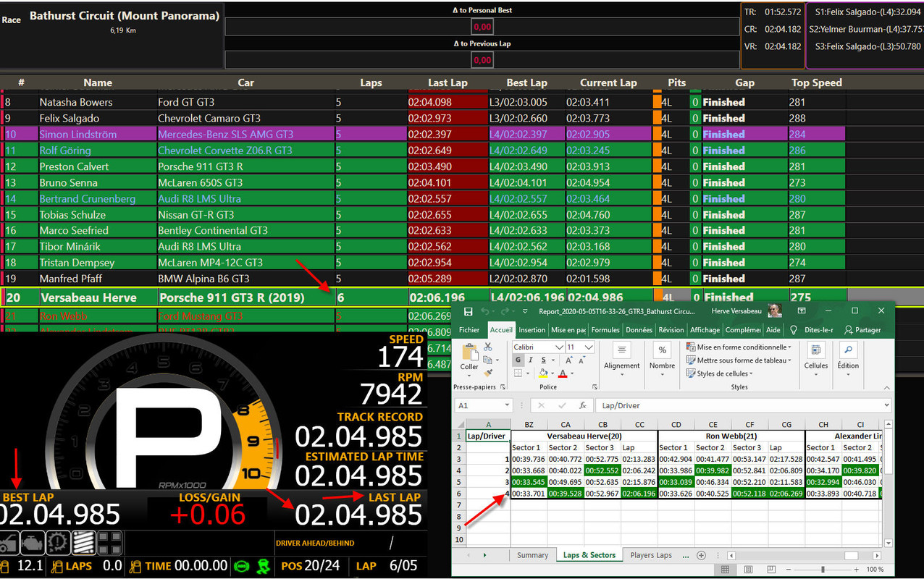Open the Summary sheet tab
This screenshot has height=579, width=924.
[532, 555]
